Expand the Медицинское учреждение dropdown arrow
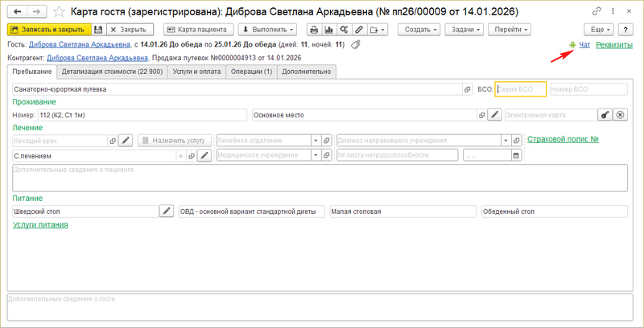The width and height of the screenshot is (644, 328). point(316,155)
